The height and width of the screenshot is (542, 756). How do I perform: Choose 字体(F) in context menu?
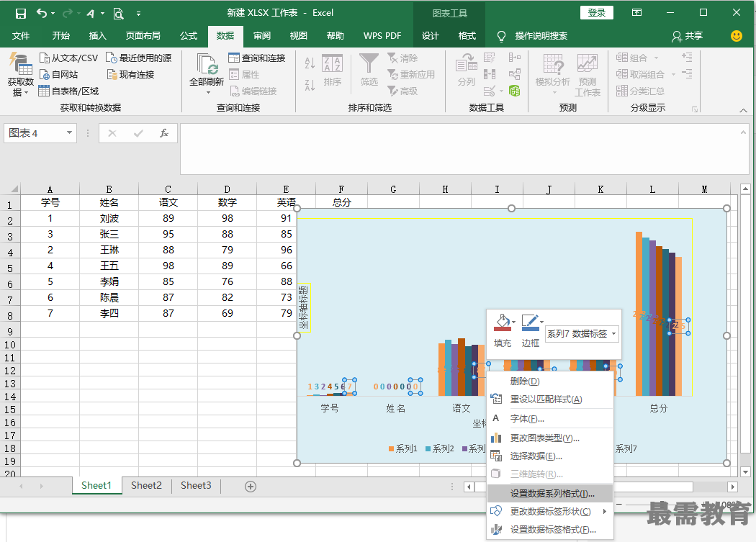coord(550,418)
